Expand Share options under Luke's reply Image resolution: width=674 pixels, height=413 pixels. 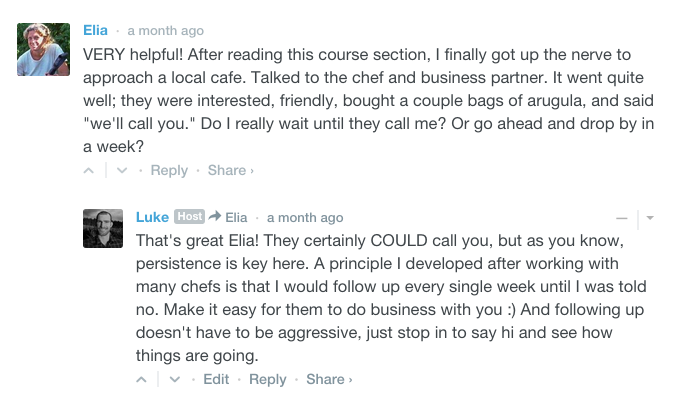pos(329,380)
